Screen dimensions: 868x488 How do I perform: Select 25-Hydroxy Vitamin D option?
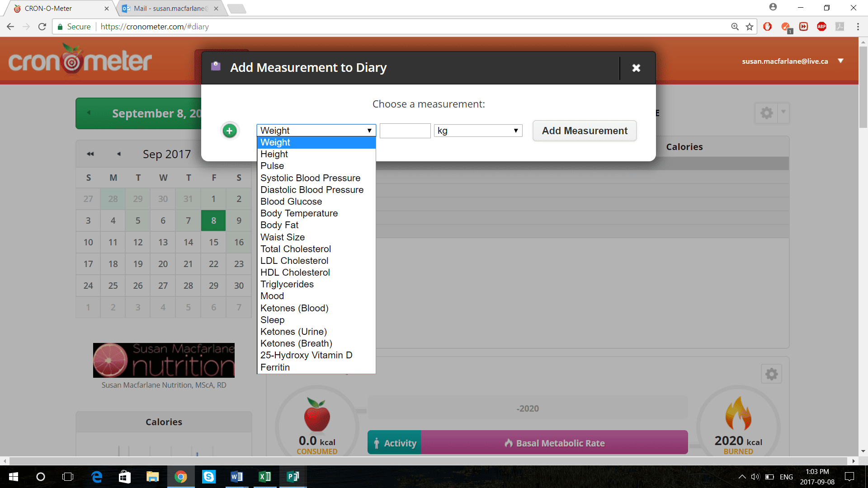[316, 355]
